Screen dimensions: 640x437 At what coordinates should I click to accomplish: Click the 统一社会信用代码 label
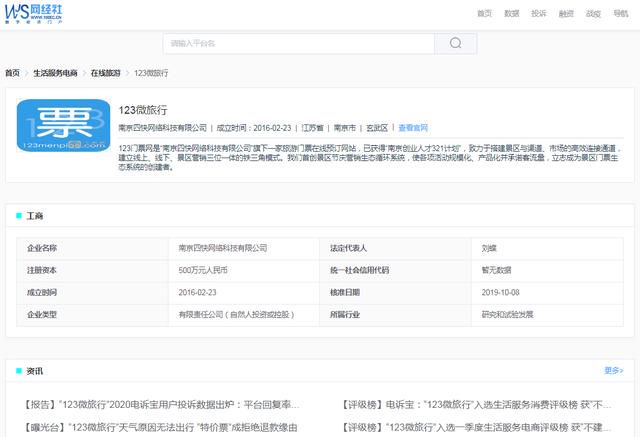tap(360, 270)
